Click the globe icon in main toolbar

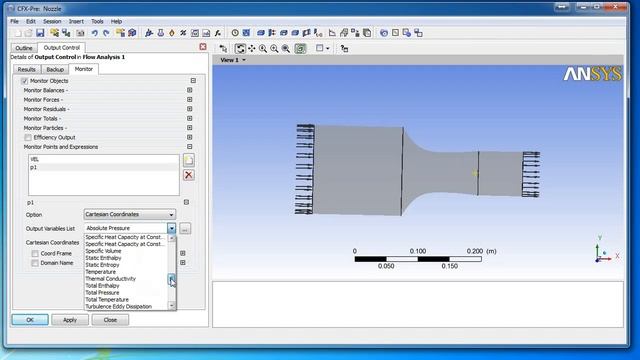click(384, 33)
